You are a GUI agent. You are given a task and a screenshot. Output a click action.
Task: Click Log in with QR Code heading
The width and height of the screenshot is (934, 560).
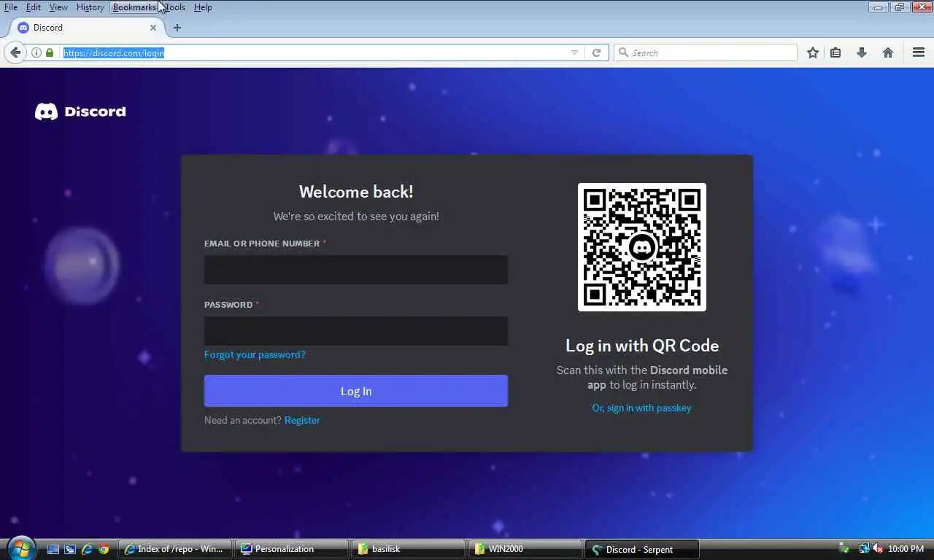(x=642, y=346)
